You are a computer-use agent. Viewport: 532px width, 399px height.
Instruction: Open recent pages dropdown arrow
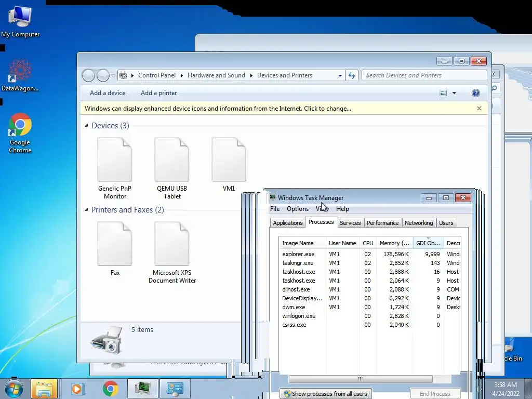(113, 76)
